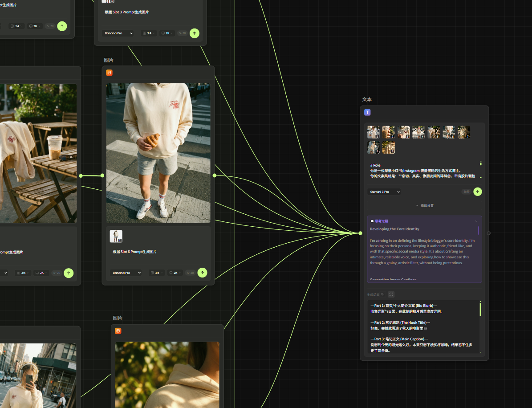Expand 高级设置 advanced settings

[x=424, y=205]
